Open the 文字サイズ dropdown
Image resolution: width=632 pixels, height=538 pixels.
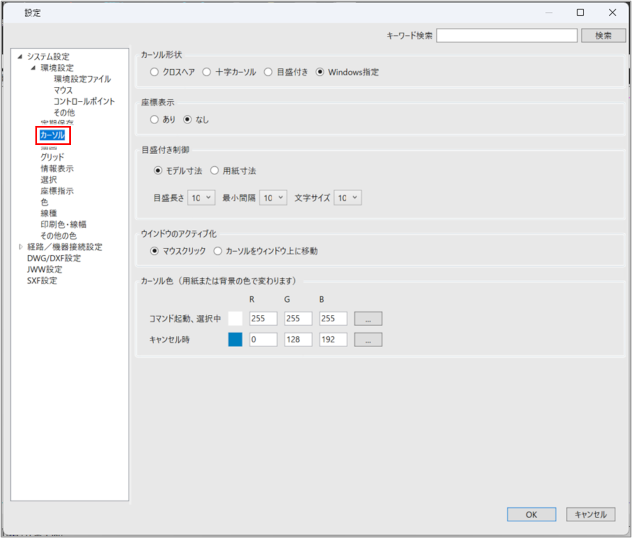pyautogui.click(x=347, y=198)
